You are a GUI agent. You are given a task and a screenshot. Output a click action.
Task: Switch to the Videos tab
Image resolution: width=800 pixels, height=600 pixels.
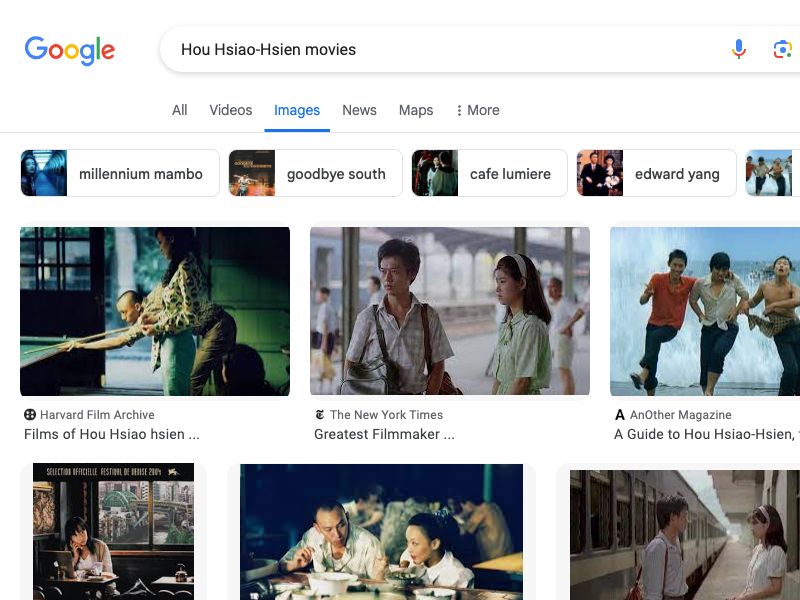pyautogui.click(x=231, y=110)
